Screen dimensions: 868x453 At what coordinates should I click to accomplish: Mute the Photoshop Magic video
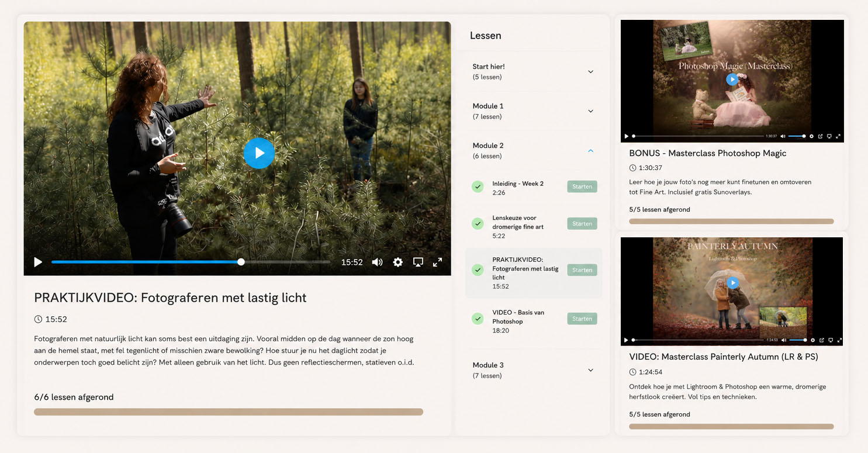pos(783,136)
